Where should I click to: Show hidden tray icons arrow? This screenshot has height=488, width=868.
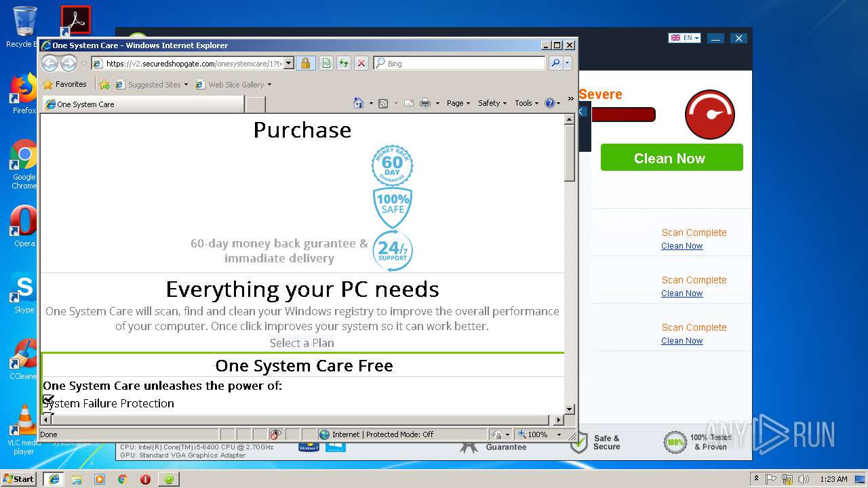[756, 479]
